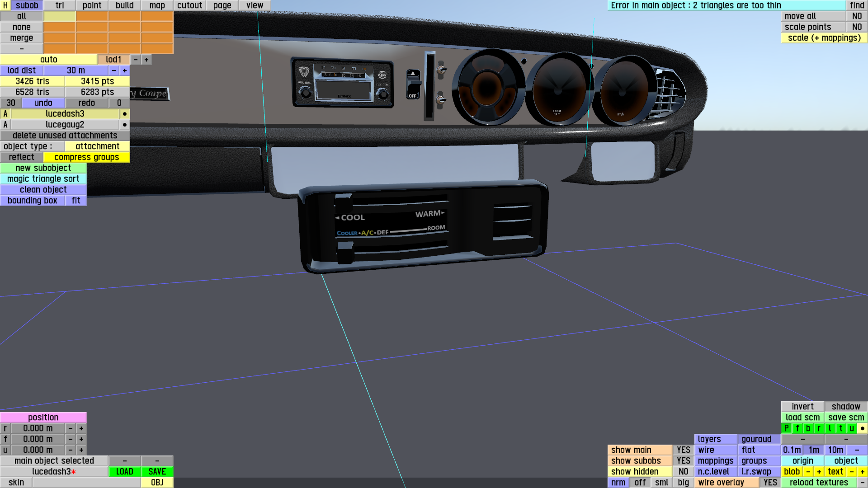Click the front view 'f' button
This screenshot has height=488, width=868.
(797, 428)
